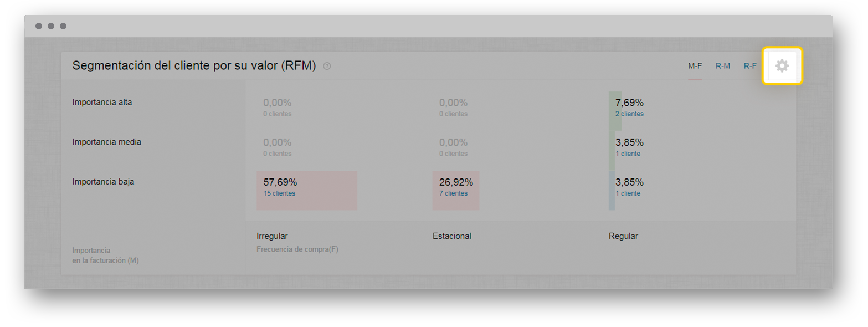Open the 1 cliente link in Importancia baja
The image size is (868, 327).
coord(628,193)
